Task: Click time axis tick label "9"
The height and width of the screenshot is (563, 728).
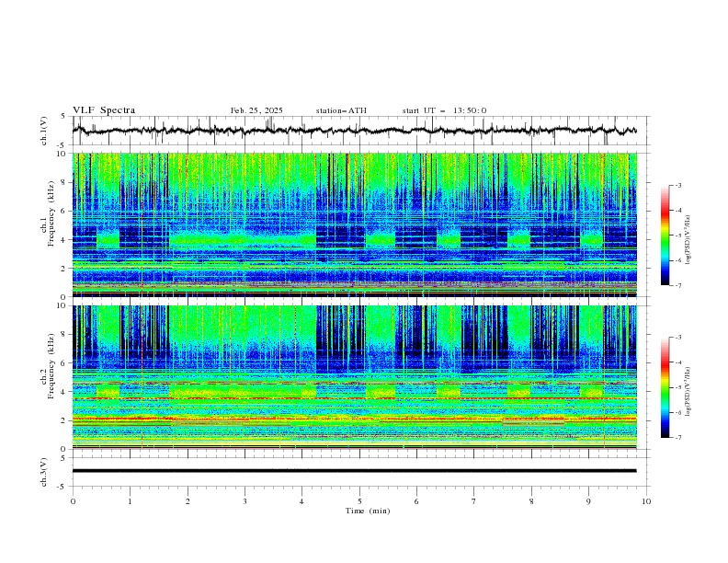Action: 588,501
